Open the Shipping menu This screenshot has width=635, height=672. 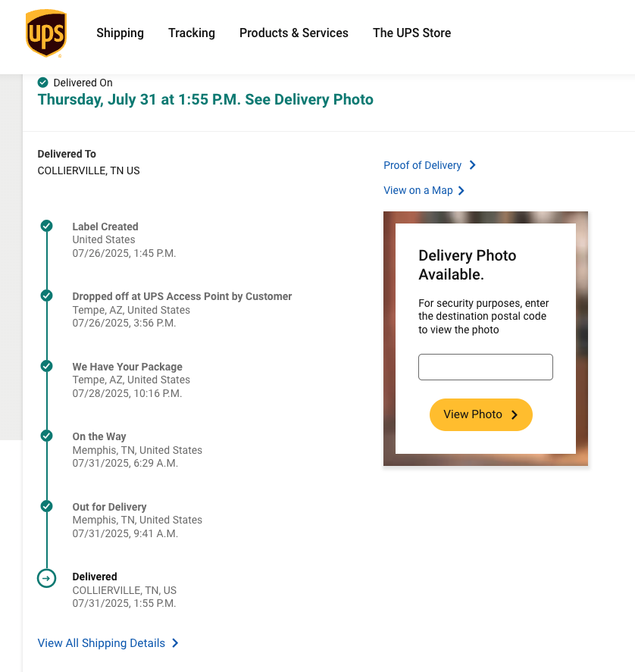120,33
